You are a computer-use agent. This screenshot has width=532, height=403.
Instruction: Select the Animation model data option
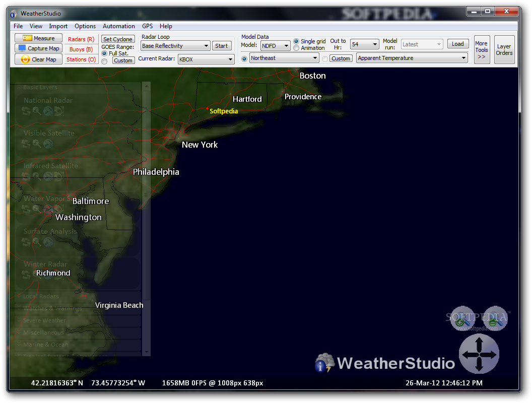pos(296,48)
